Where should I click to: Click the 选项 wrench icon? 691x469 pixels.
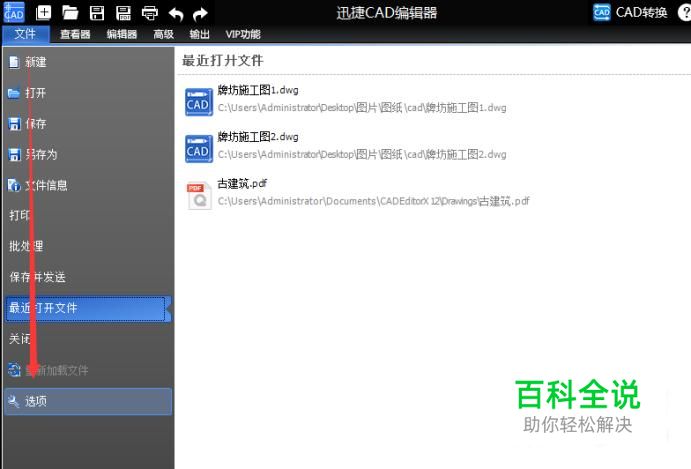pyautogui.click(x=14, y=401)
